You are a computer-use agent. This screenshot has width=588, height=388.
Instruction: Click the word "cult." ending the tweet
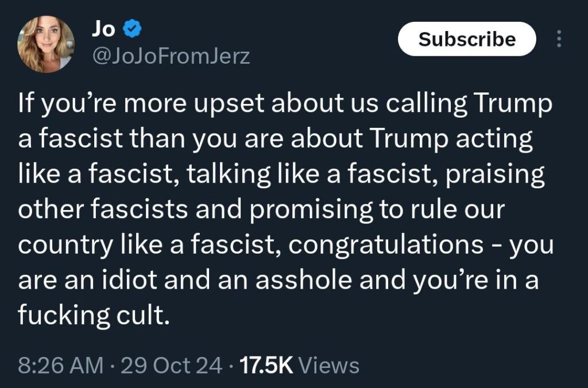(148, 315)
